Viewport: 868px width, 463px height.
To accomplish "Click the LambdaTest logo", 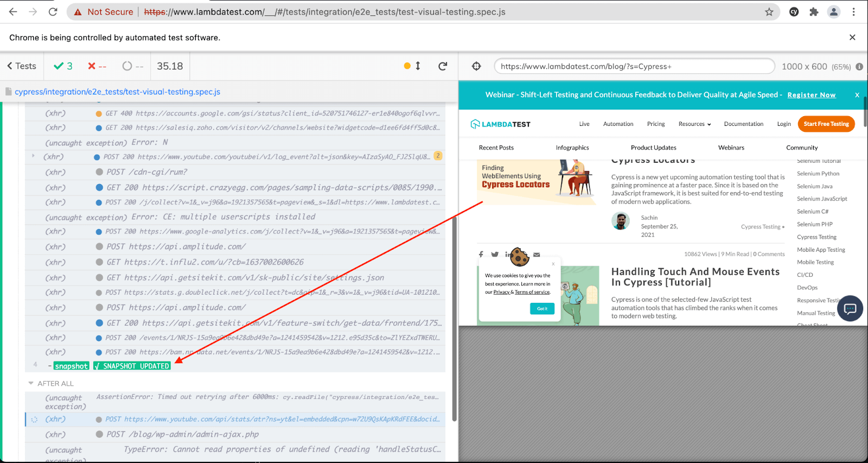I will 500,124.
